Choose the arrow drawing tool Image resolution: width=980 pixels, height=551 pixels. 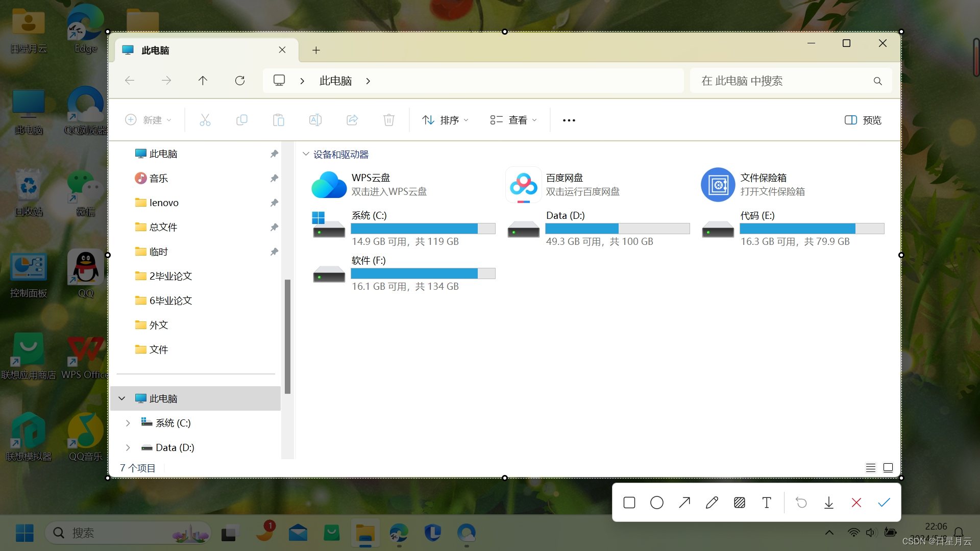pyautogui.click(x=684, y=503)
